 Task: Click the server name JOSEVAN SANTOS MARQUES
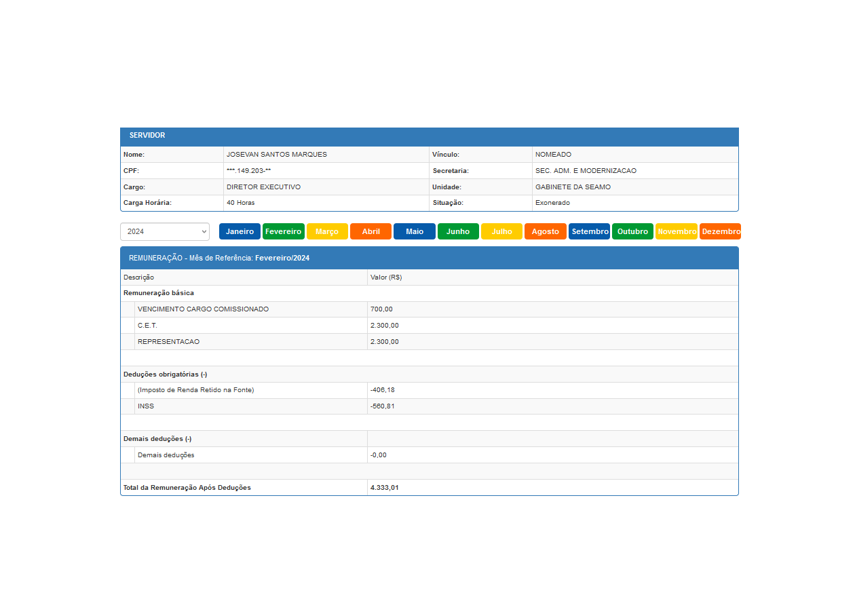coord(277,155)
